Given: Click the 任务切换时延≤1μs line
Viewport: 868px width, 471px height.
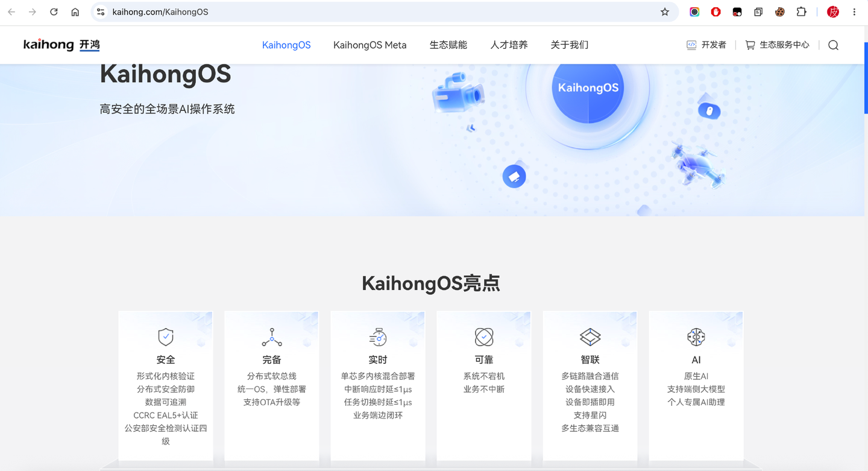Looking at the screenshot, I should coord(378,402).
